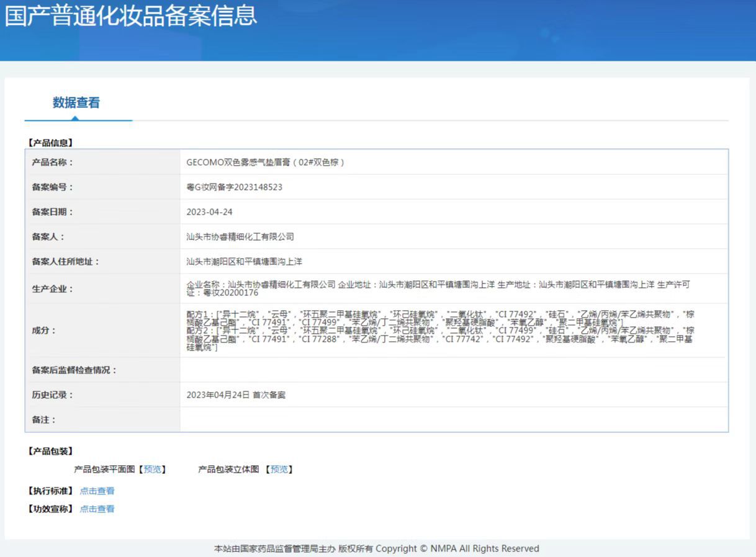
Task: Click the 备案编号 row label
Action: (x=52, y=187)
